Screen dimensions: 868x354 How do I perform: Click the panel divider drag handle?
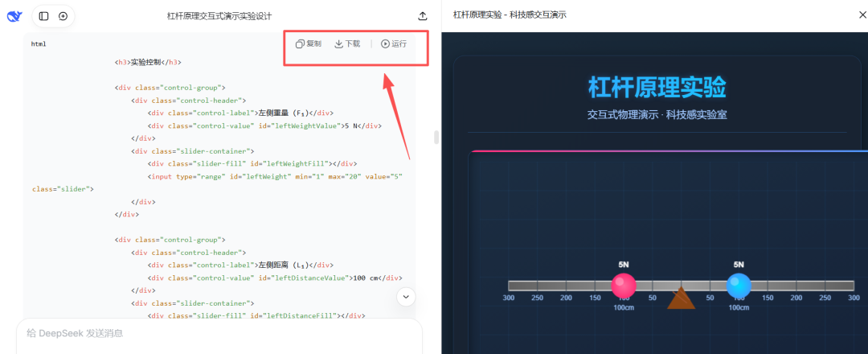(436, 137)
